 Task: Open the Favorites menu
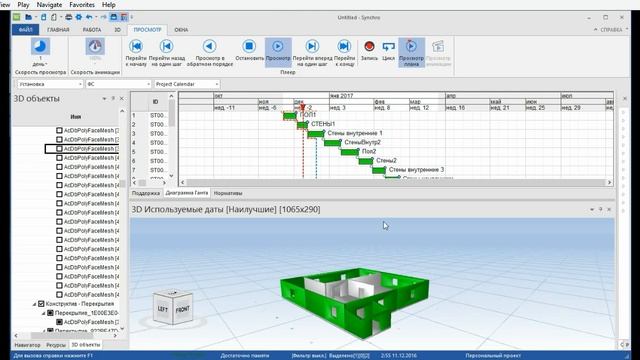82,5
